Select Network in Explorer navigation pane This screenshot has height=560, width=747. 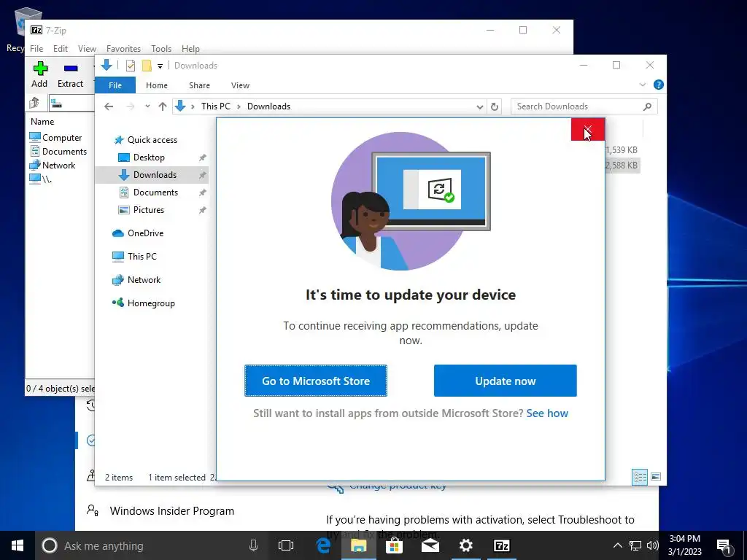(x=144, y=279)
